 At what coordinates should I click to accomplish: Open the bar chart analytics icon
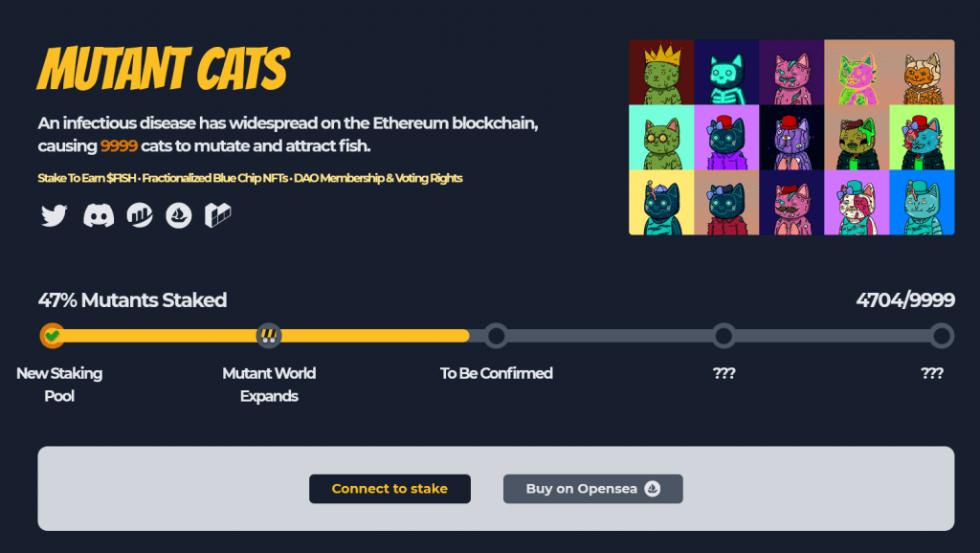tap(140, 215)
